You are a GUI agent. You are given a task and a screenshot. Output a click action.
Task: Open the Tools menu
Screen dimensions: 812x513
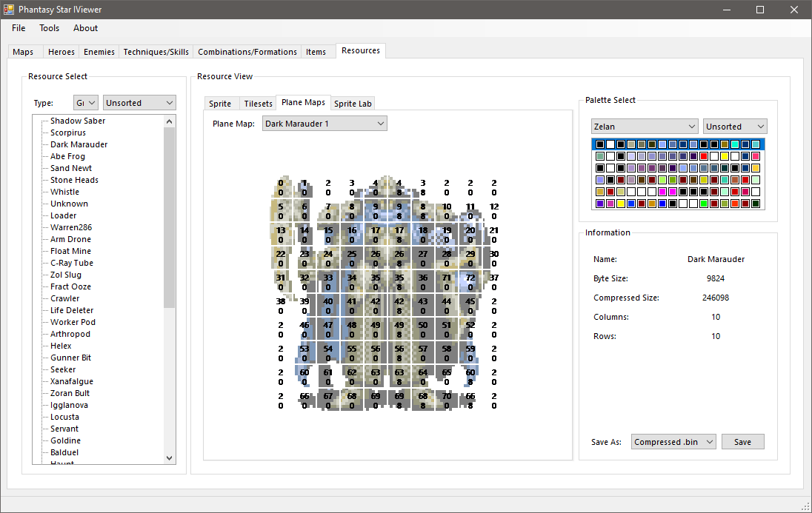[49, 28]
